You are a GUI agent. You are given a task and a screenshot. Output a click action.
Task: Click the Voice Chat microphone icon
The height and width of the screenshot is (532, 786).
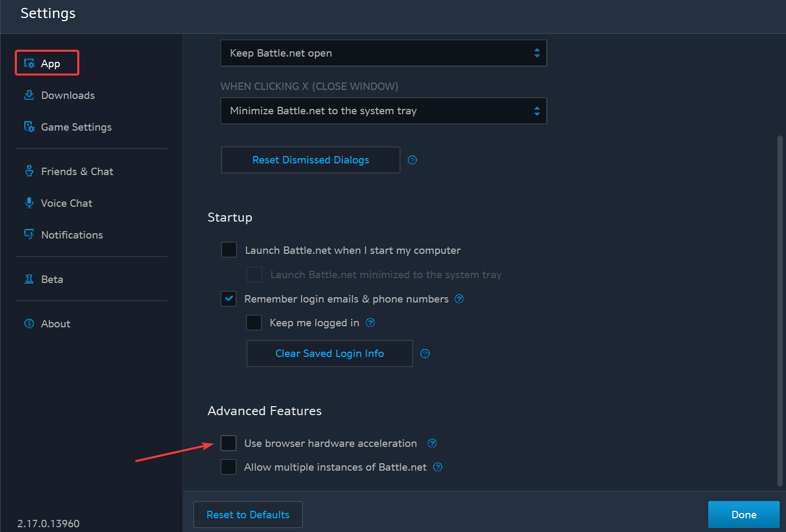coord(30,203)
